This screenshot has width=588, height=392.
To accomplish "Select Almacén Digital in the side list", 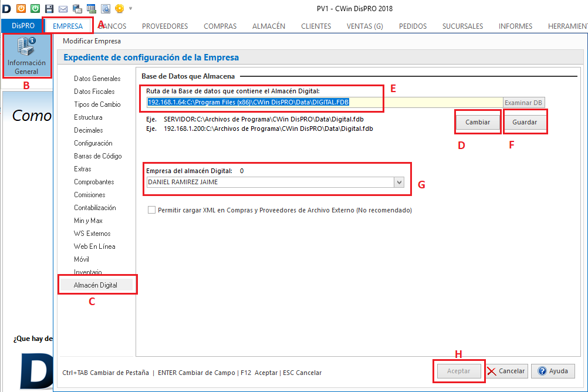I will coord(96,285).
